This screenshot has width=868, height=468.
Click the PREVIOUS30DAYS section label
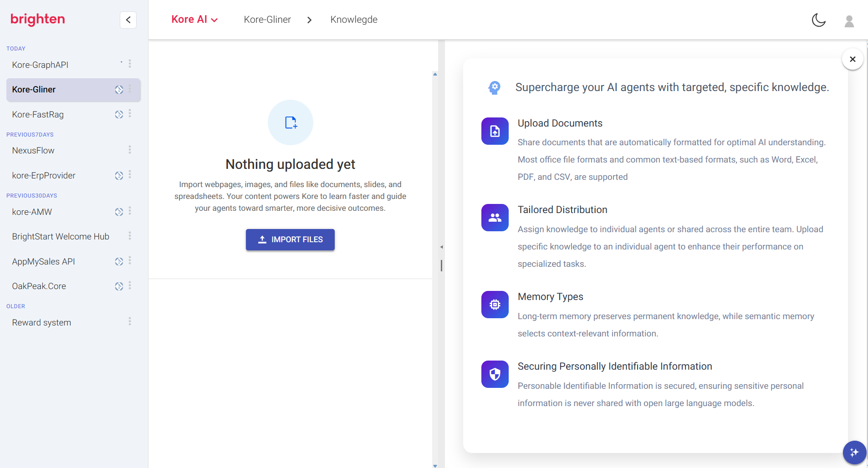pos(32,196)
